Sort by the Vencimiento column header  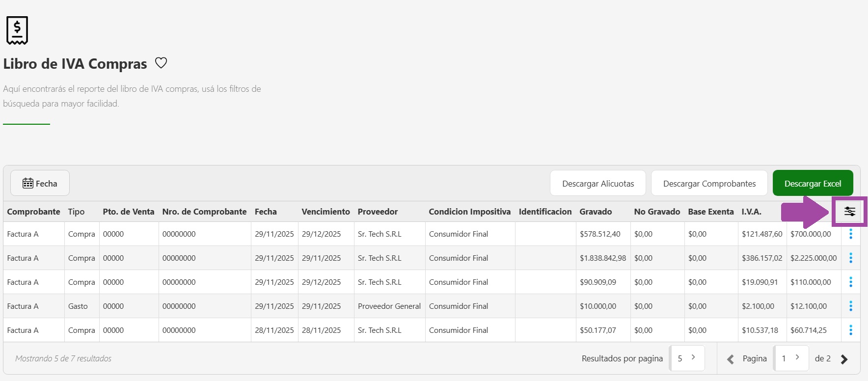[x=325, y=212]
